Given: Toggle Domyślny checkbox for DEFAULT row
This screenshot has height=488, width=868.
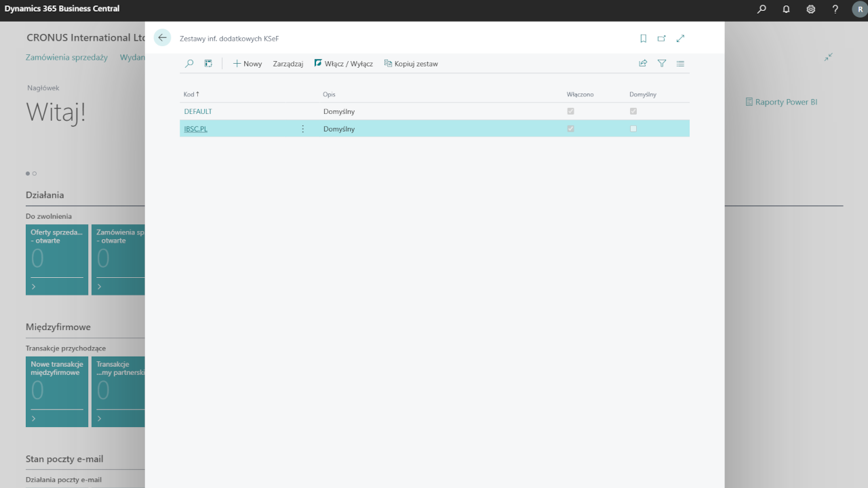Looking at the screenshot, I should (633, 111).
